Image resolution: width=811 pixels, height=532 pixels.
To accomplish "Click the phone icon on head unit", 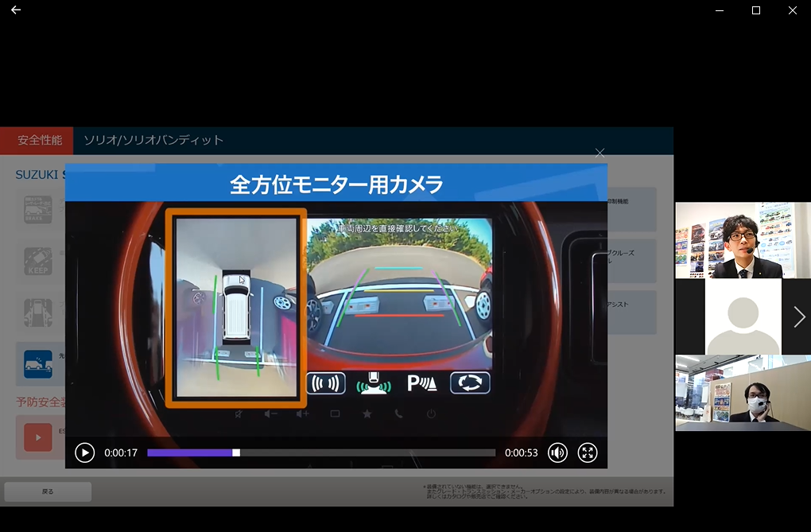I will (399, 414).
